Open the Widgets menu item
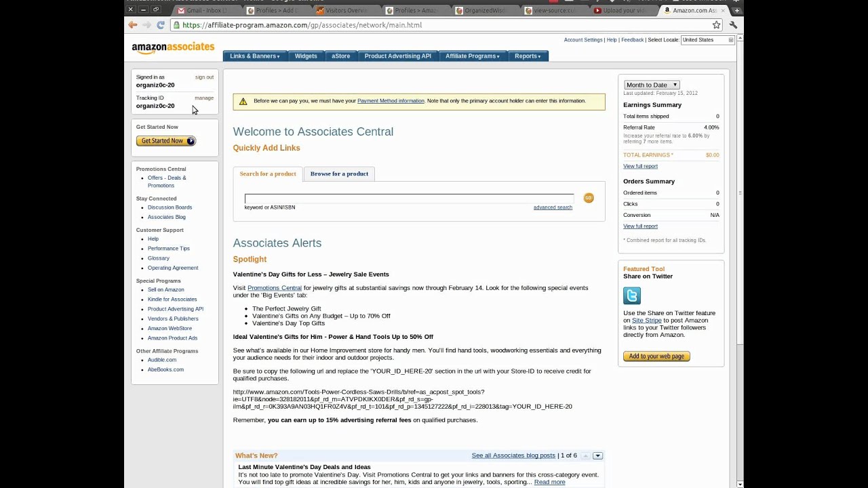The image size is (868, 488). click(x=306, y=56)
